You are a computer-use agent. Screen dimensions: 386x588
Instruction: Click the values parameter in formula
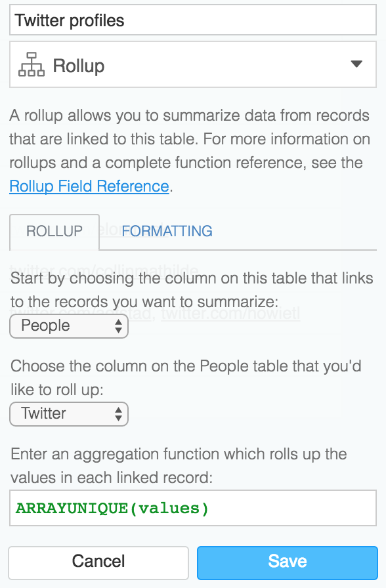(x=169, y=509)
